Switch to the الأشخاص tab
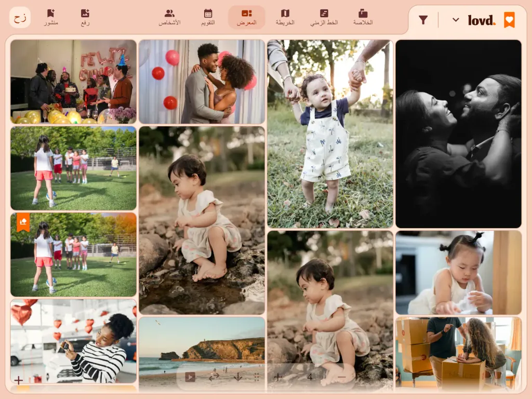The width and height of the screenshot is (532, 399). pyautogui.click(x=169, y=17)
